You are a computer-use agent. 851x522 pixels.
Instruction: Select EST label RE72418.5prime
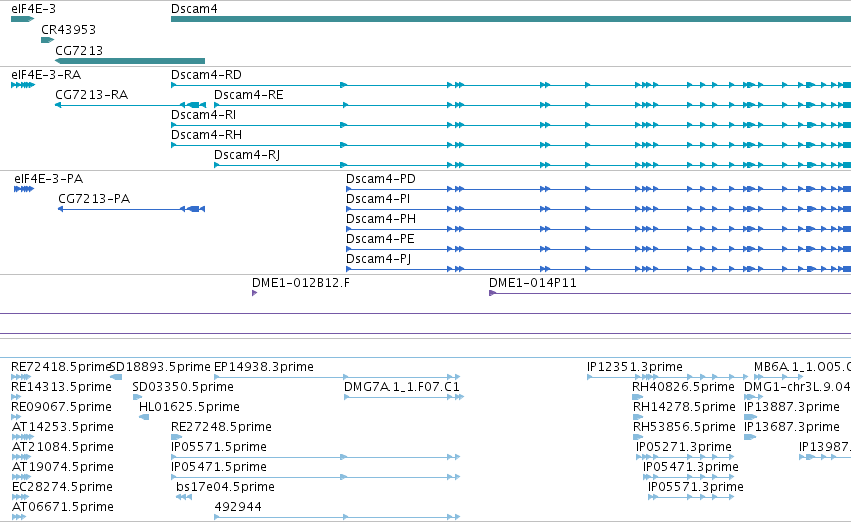61,367
